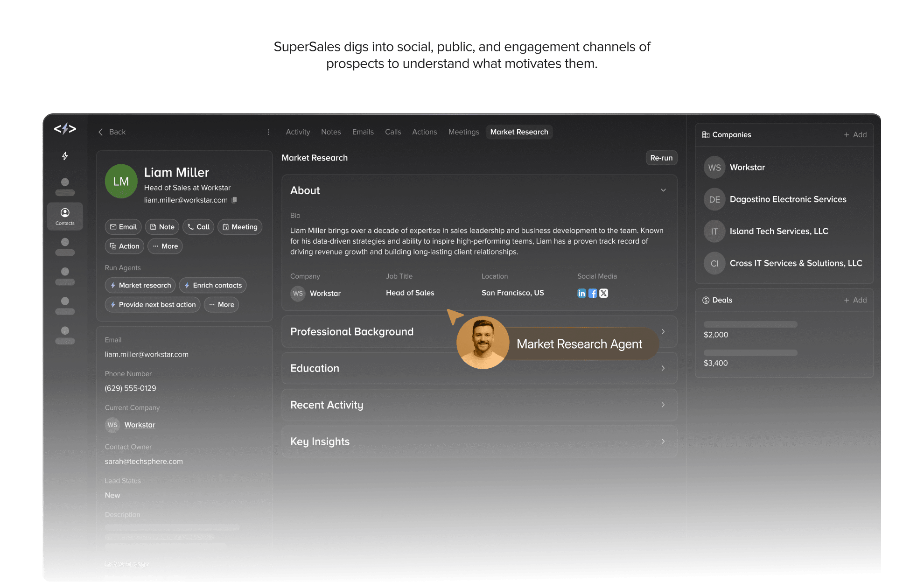Viewport: 924px width, 582px height.
Task: Open Dagostino Electronic Services company entry
Action: point(787,199)
